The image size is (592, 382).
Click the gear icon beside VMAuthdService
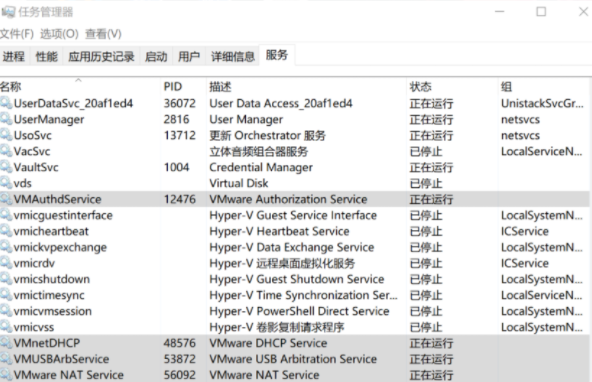6,199
